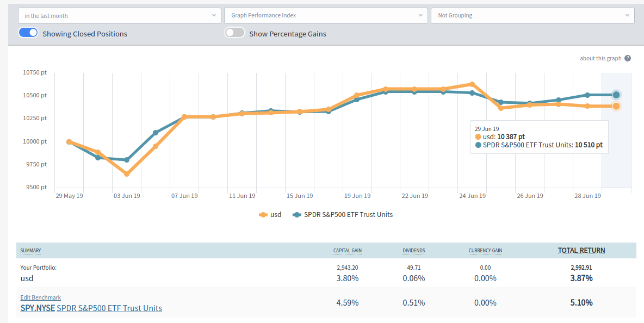This screenshot has width=644, height=323.
Task: Select the lowest usd data point near 03 Jun 19
Action: click(127, 174)
